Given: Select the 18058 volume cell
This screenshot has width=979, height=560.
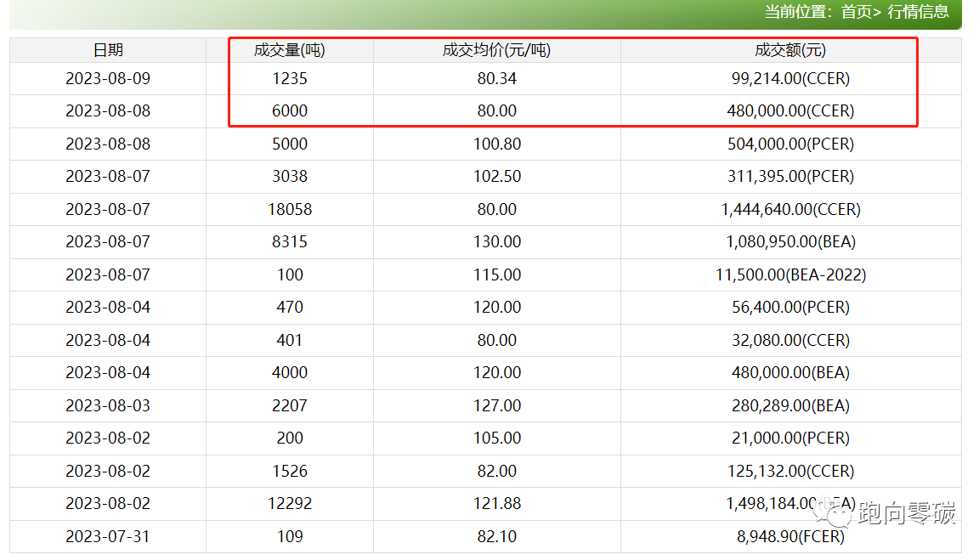Looking at the screenshot, I should pos(289,210).
